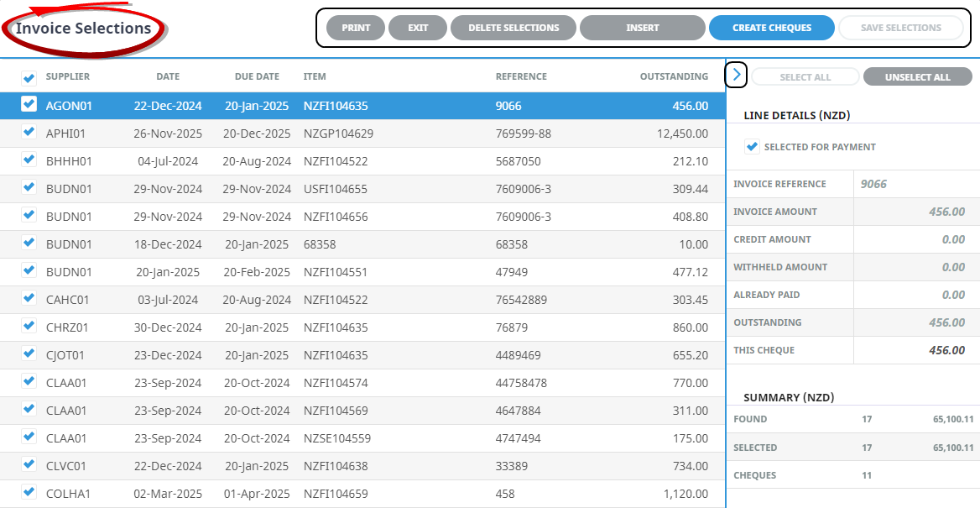Image resolution: width=980 pixels, height=508 pixels.
Task: Select invoice with reference 769599-88
Action: point(523,134)
